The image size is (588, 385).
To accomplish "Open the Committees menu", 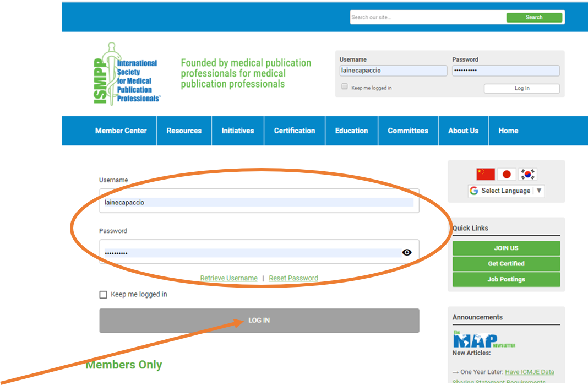I will coord(408,131).
